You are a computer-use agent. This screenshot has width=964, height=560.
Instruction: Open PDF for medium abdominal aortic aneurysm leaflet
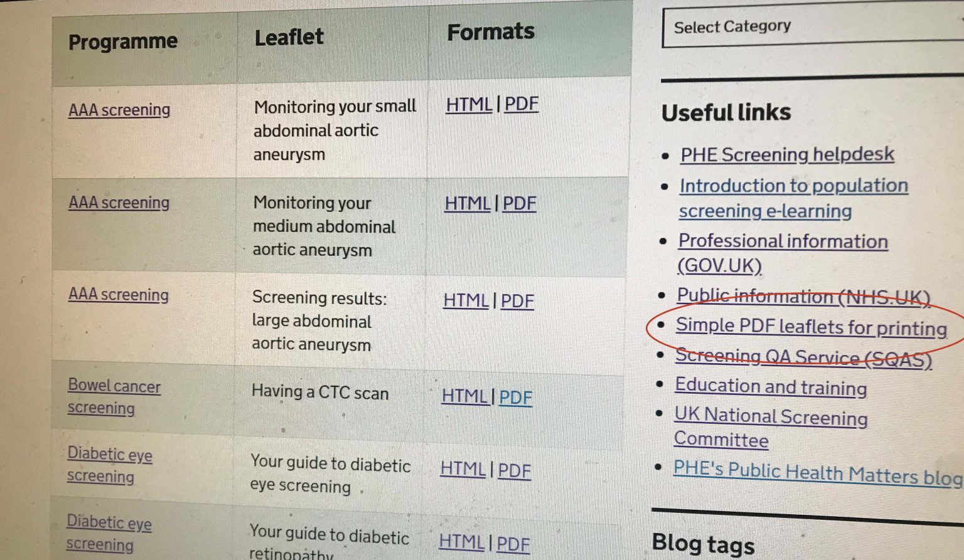click(x=519, y=204)
